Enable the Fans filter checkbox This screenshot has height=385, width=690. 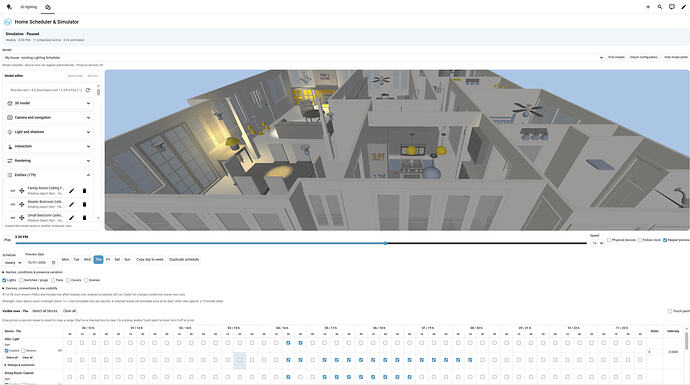(53, 280)
